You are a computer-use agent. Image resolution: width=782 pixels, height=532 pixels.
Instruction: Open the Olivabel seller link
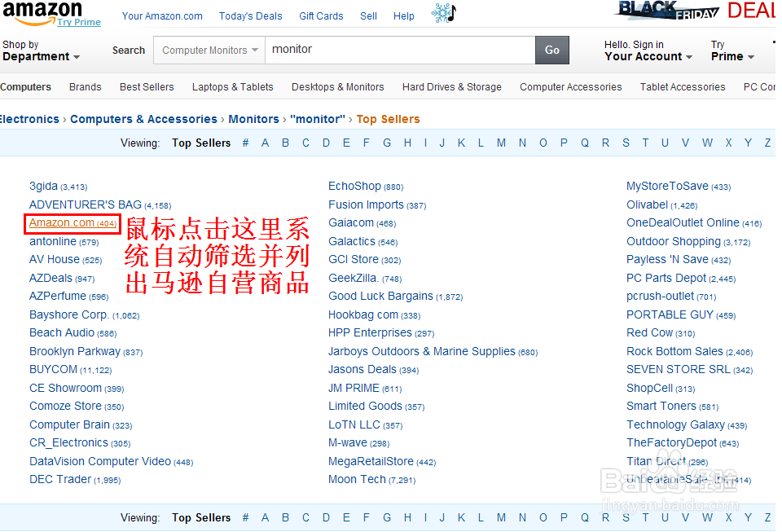pos(661,205)
